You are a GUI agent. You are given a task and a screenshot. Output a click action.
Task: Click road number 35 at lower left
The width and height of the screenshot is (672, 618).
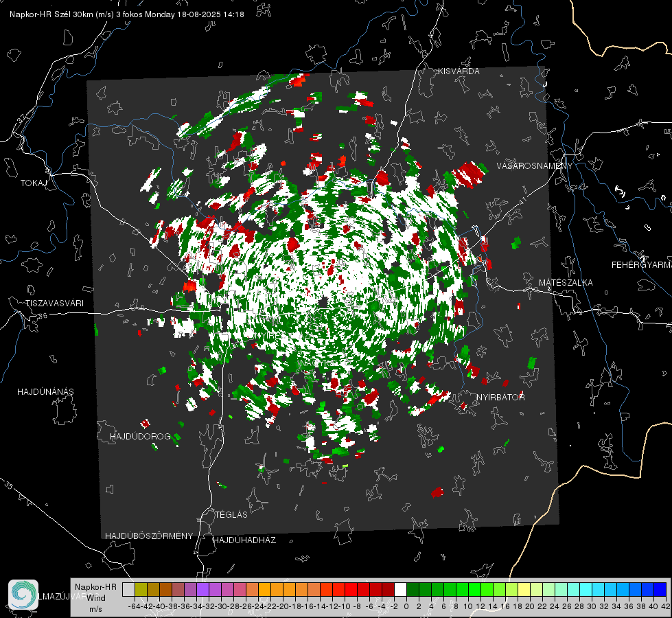point(8,485)
